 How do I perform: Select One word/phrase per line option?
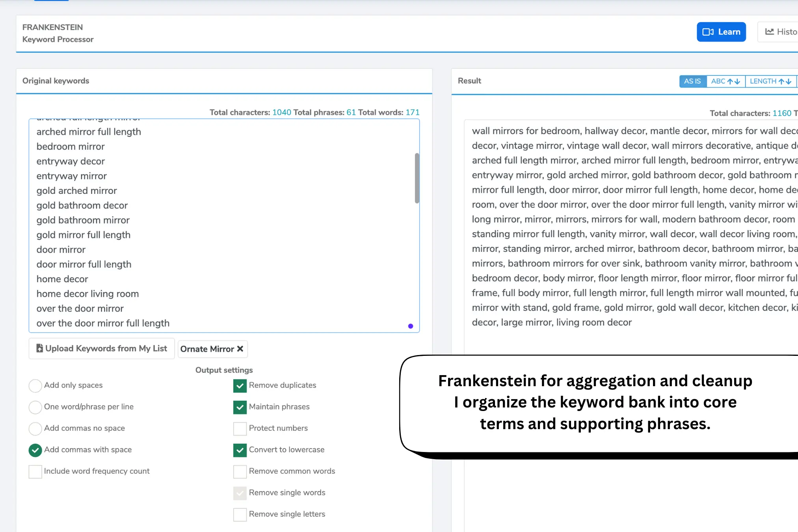point(35,407)
